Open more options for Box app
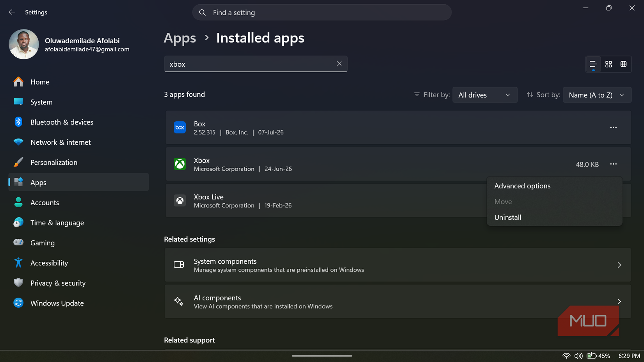 pyautogui.click(x=613, y=128)
